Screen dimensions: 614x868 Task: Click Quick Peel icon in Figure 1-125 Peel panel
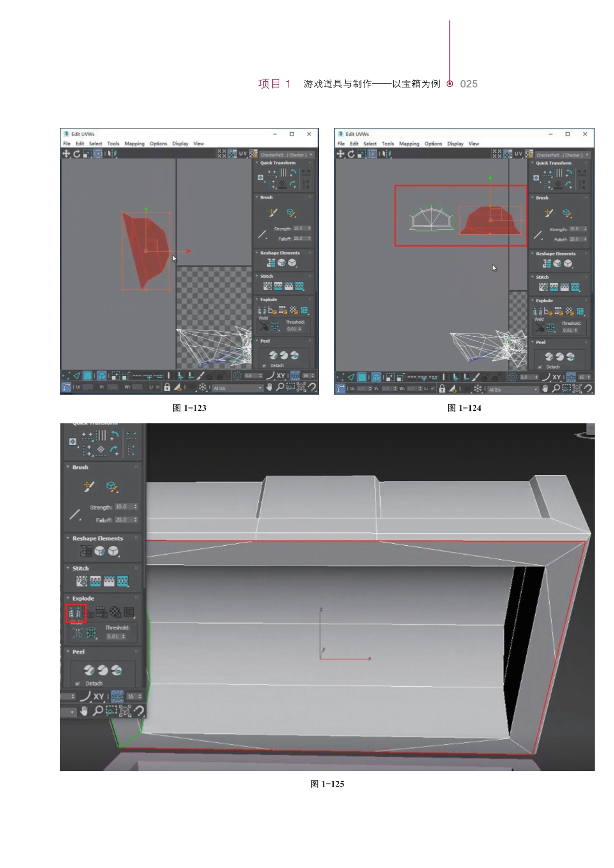(x=89, y=670)
